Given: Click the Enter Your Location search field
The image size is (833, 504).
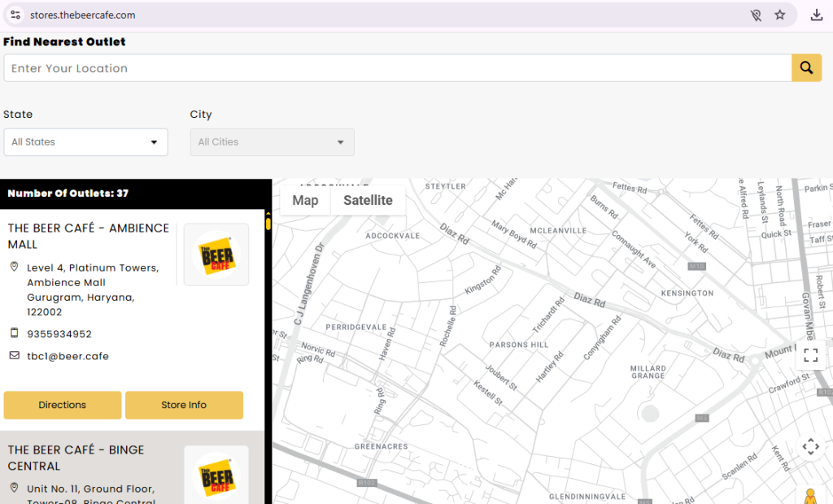Looking at the screenshot, I should pos(398,68).
